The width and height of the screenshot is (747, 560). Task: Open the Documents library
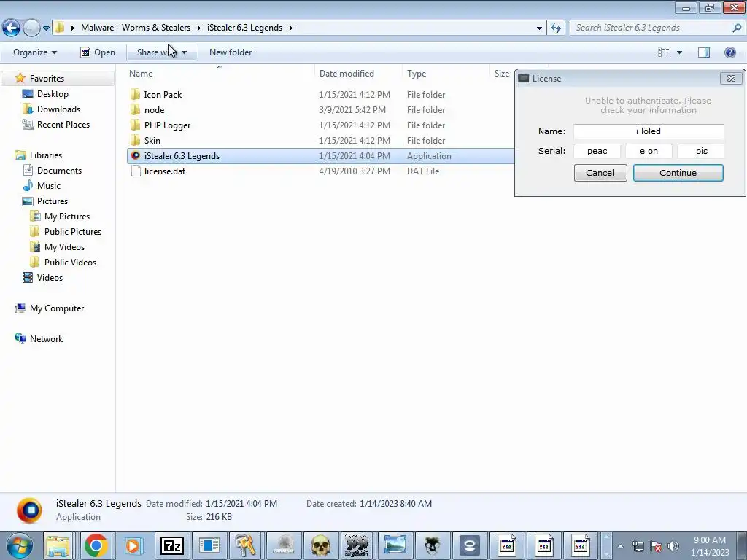[59, 170]
